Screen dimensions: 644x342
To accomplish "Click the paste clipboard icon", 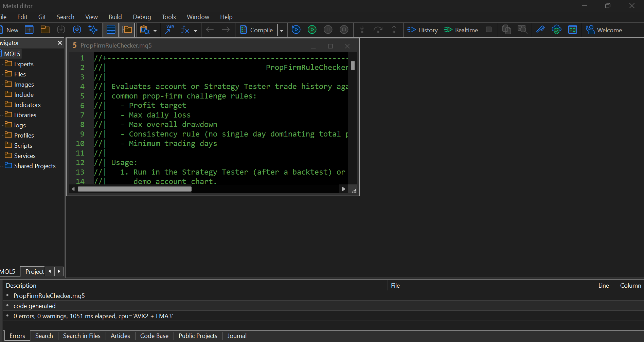I will (145, 30).
